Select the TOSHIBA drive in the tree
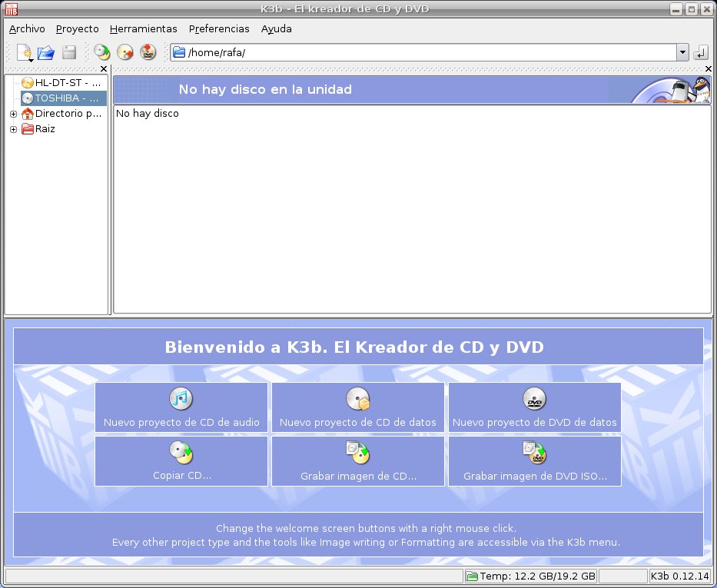717x588 pixels. [x=67, y=98]
